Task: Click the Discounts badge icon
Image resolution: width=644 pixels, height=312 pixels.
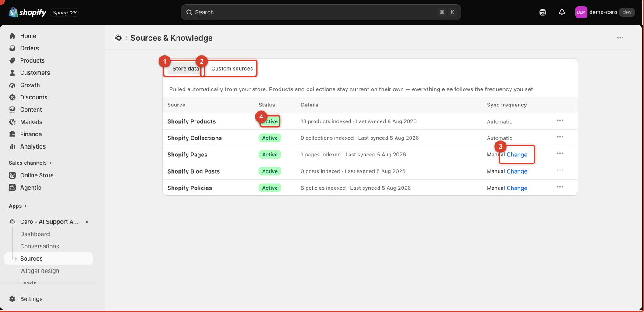Action: tap(12, 97)
